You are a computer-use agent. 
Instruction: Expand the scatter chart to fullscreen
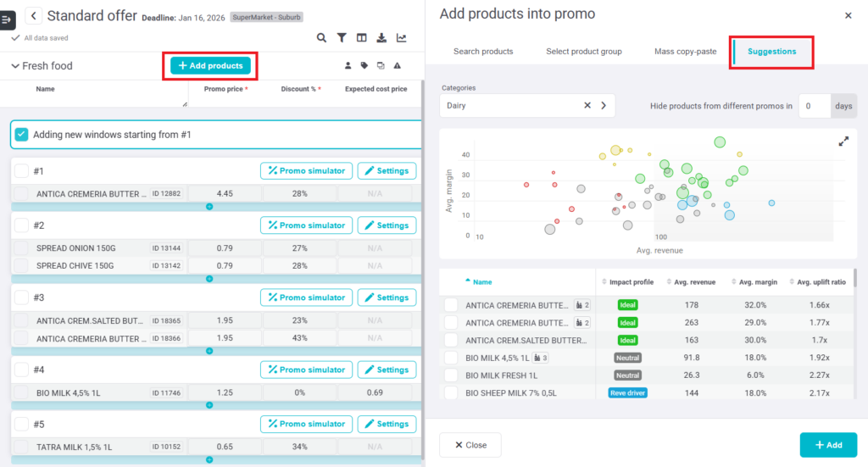click(x=843, y=142)
